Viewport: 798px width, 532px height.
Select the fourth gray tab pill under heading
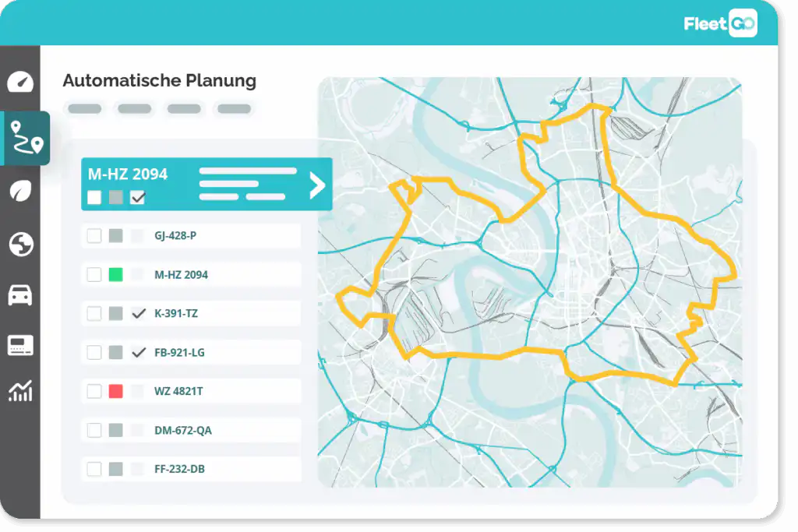pyautogui.click(x=234, y=108)
